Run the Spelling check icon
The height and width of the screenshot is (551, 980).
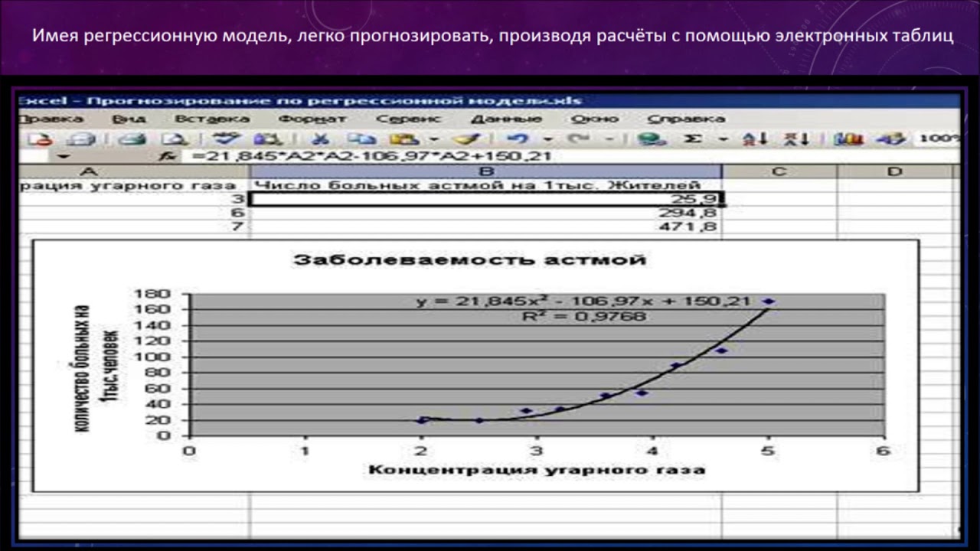click(x=226, y=139)
